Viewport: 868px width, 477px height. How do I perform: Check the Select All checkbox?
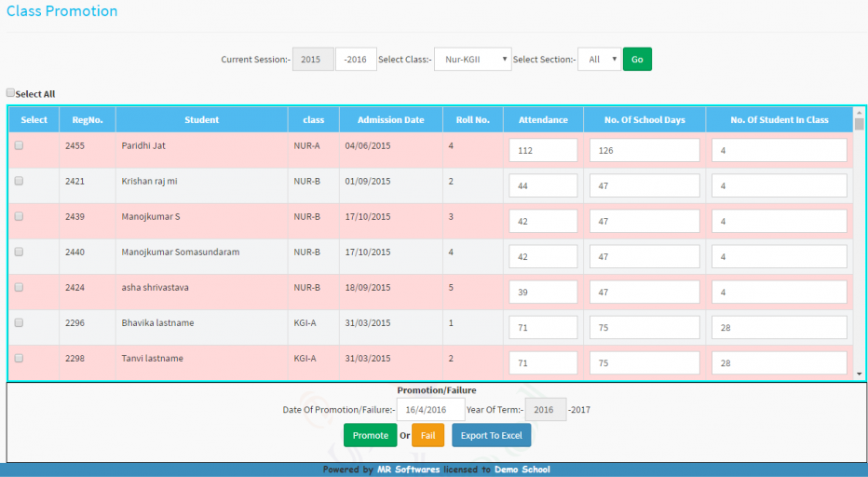pos(11,93)
